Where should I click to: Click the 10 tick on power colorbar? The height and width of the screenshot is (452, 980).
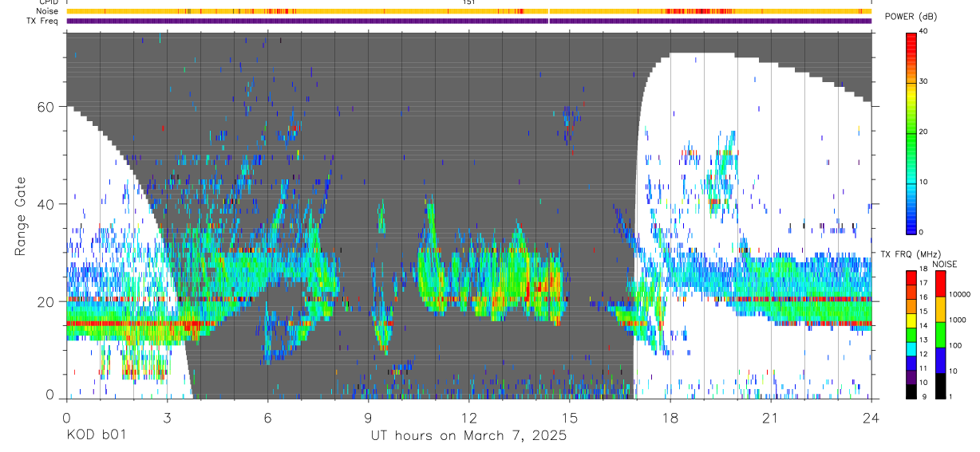925,182
